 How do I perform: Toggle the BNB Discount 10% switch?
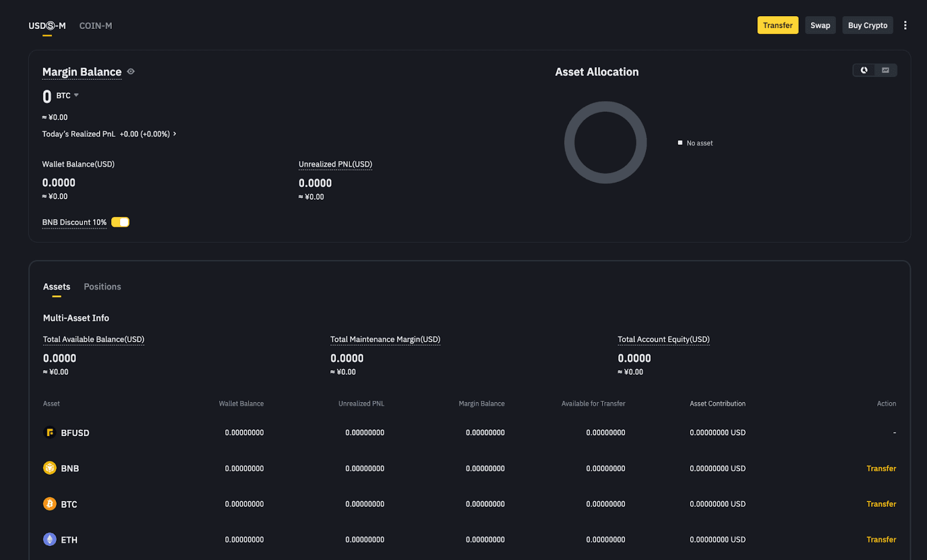tap(121, 222)
